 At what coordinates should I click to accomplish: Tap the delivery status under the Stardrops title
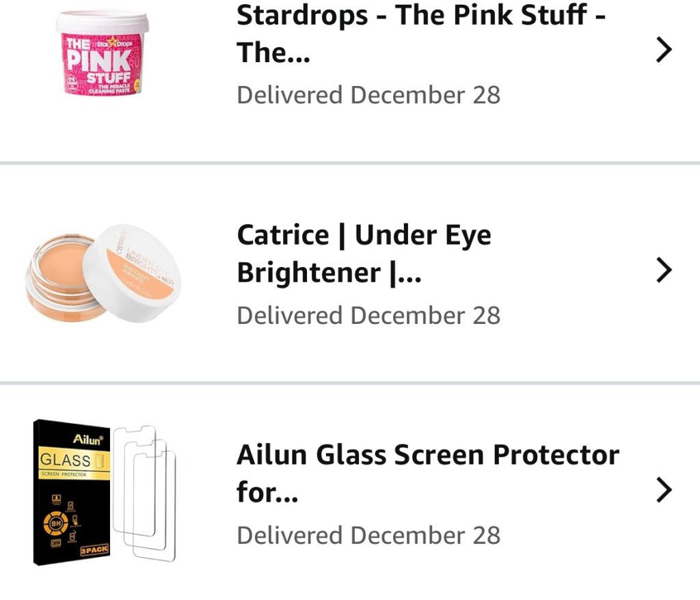(368, 95)
